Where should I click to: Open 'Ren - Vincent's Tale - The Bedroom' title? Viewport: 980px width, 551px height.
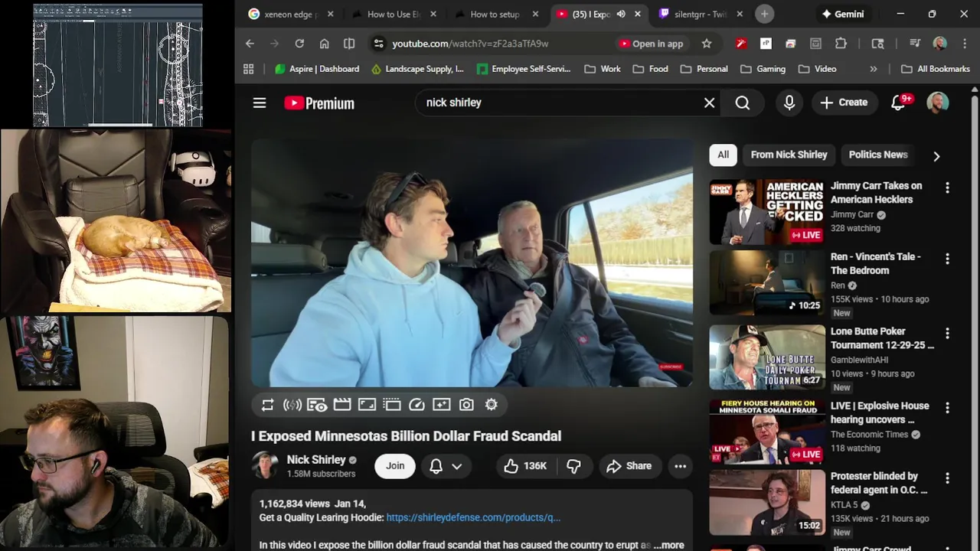(876, 263)
